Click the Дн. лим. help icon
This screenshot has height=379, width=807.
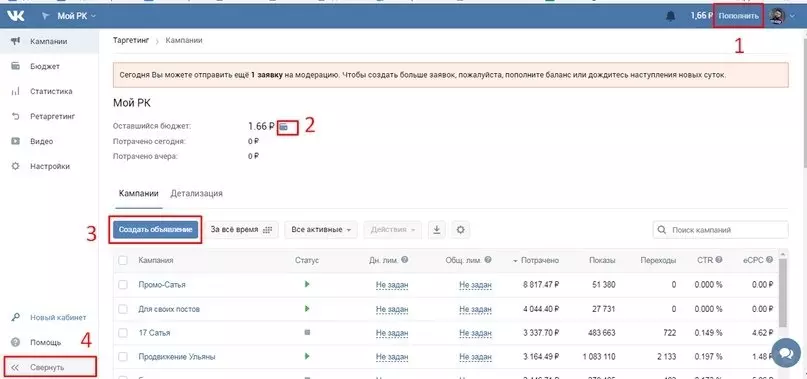pyautogui.click(x=405, y=260)
